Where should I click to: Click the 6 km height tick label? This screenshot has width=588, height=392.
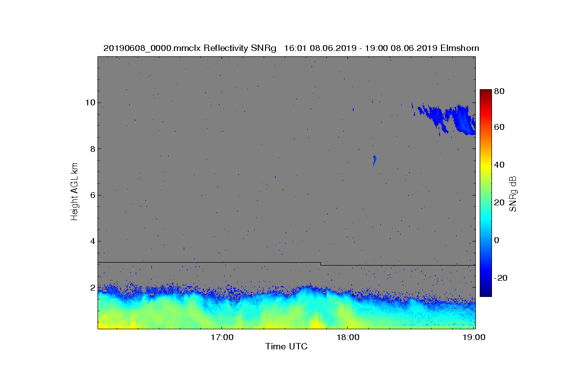pyautogui.click(x=92, y=195)
